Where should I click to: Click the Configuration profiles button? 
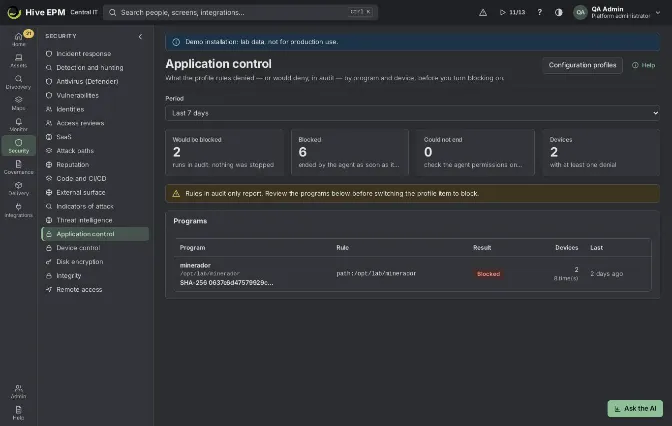pos(582,65)
